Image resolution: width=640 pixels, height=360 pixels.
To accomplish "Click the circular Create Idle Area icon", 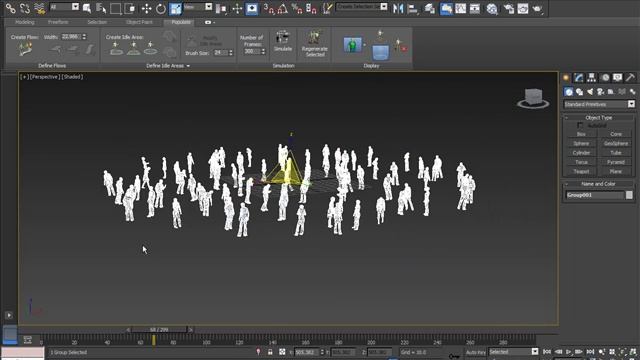I will tap(150, 49).
